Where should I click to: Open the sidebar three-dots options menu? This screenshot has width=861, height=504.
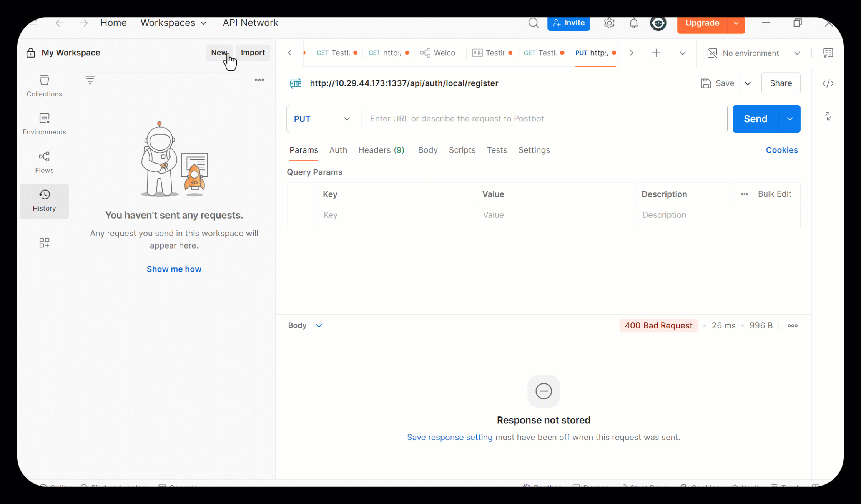pyautogui.click(x=259, y=80)
